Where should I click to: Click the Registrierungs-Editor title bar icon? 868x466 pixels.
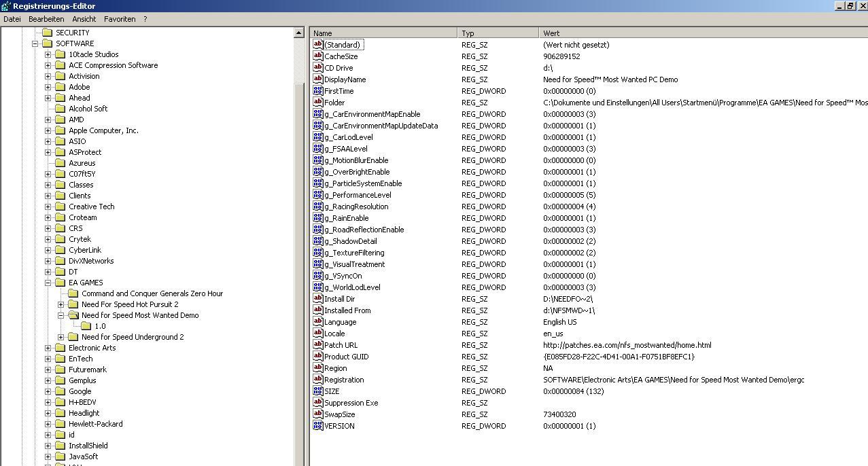[x=6, y=6]
